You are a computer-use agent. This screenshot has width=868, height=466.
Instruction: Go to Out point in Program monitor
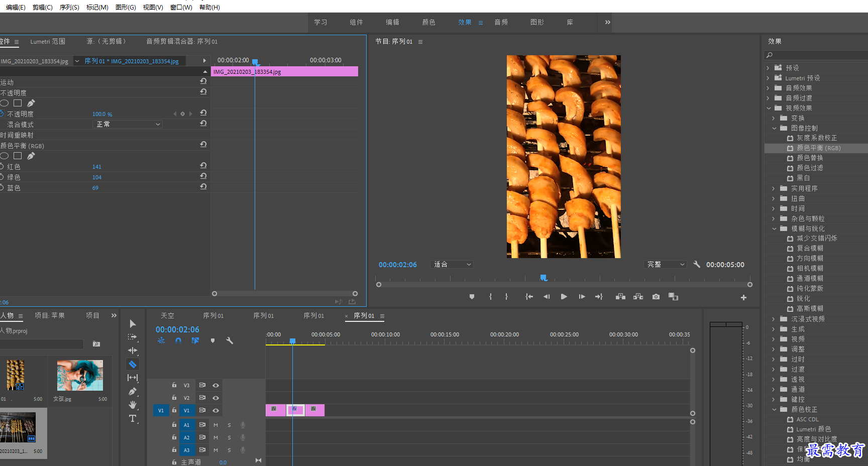click(599, 297)
